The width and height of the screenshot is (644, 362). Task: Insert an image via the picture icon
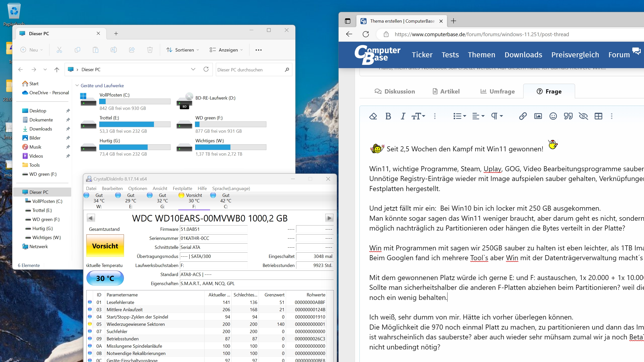[x=538, y=116]
